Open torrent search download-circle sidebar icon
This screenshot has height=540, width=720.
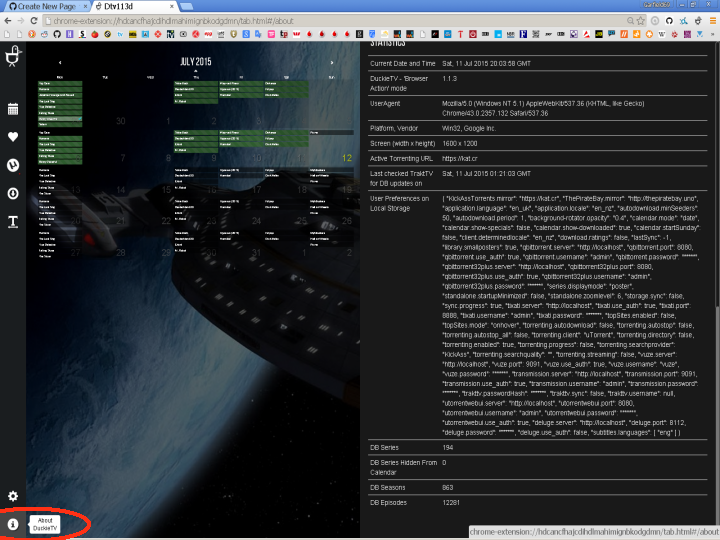(13, 193)
